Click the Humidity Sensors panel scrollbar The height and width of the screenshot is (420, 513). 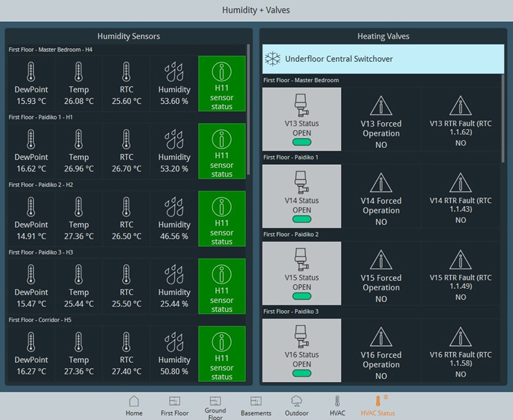point(249,109)
